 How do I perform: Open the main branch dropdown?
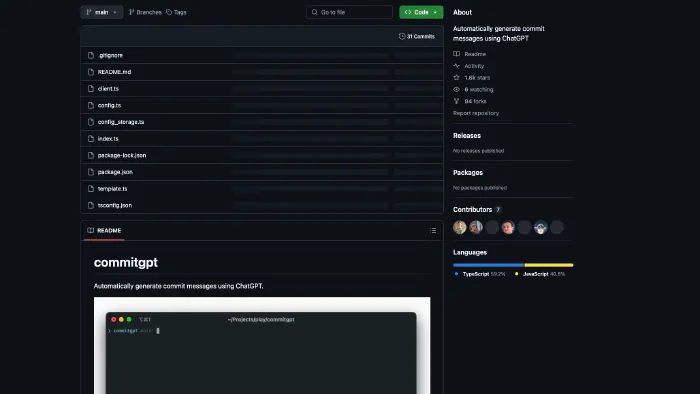point(102,12)
